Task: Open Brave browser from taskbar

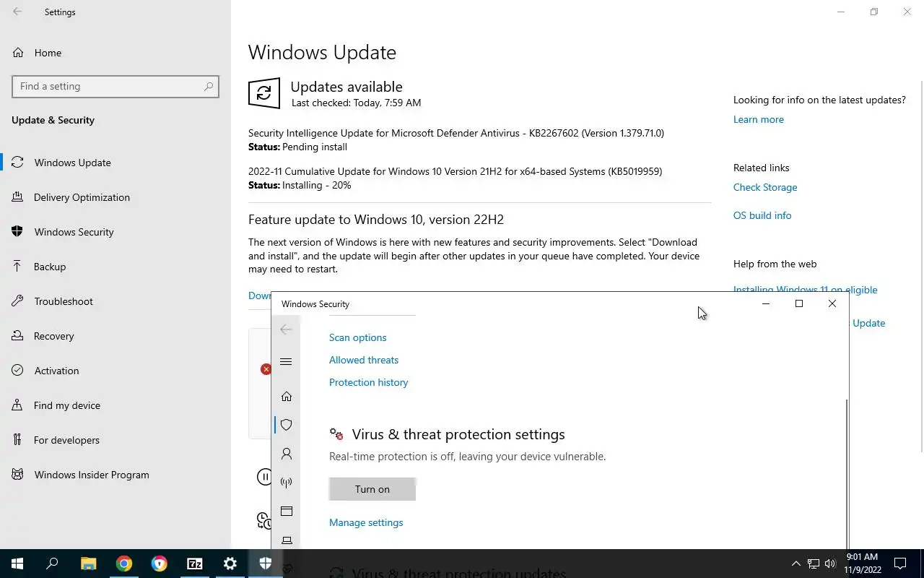Action: (x=160, y=564)
